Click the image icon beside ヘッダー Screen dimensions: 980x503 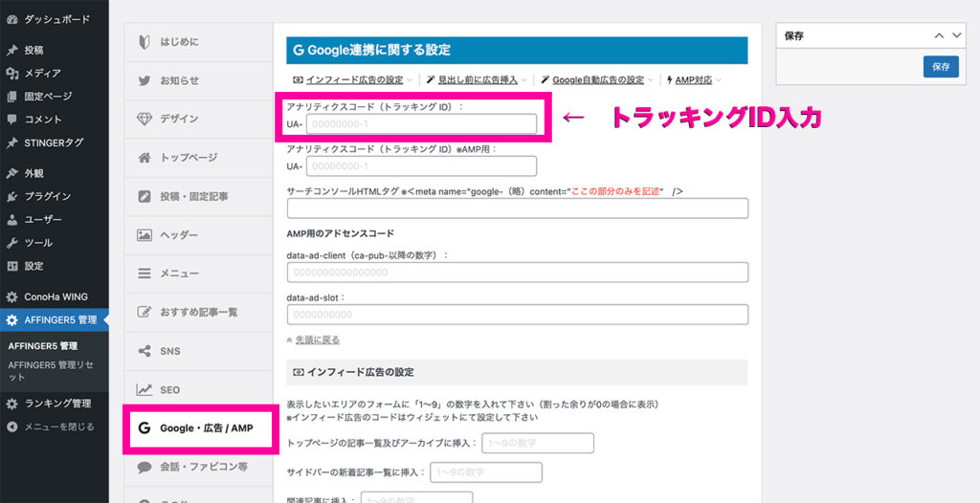coord(145,235)
